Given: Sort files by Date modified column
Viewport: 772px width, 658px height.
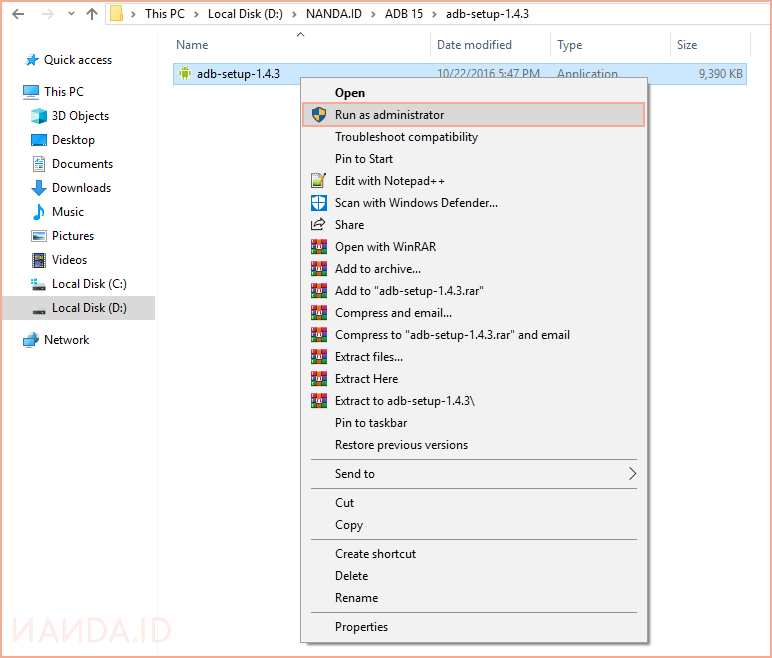Looking at the screenshot, I should (474, 45).
